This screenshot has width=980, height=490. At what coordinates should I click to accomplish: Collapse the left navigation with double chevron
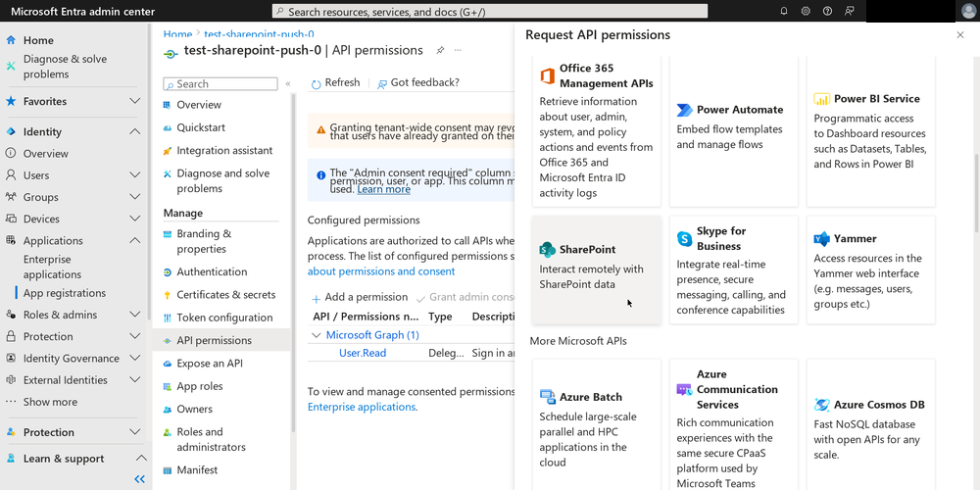click(x=140, y=479)
